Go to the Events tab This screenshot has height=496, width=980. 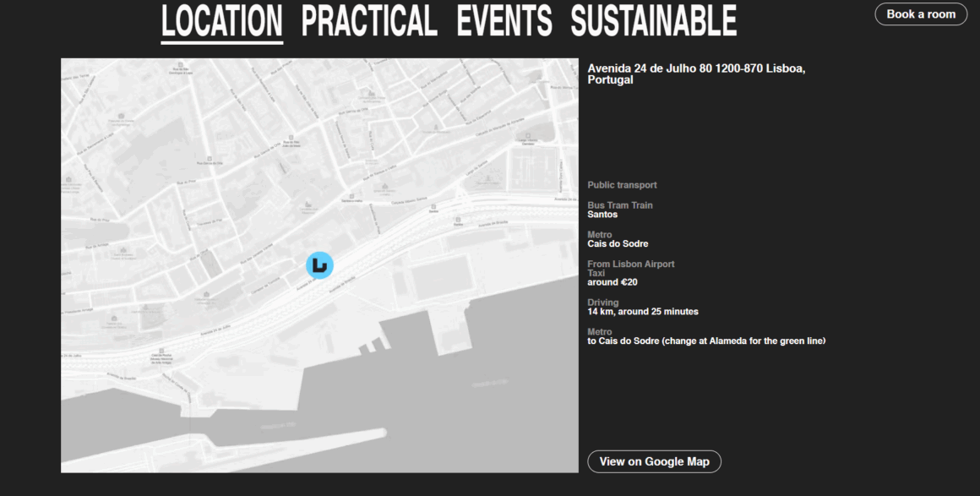pos(504,21)
